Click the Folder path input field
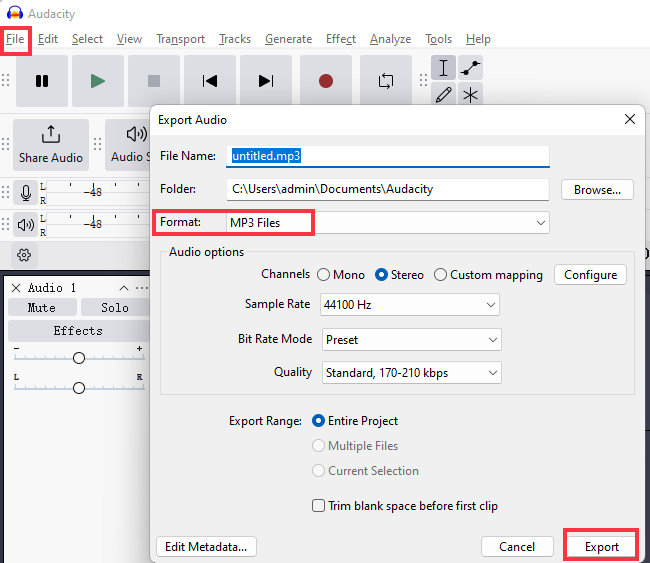The image size is (650, 563). [x=388, y=189]
